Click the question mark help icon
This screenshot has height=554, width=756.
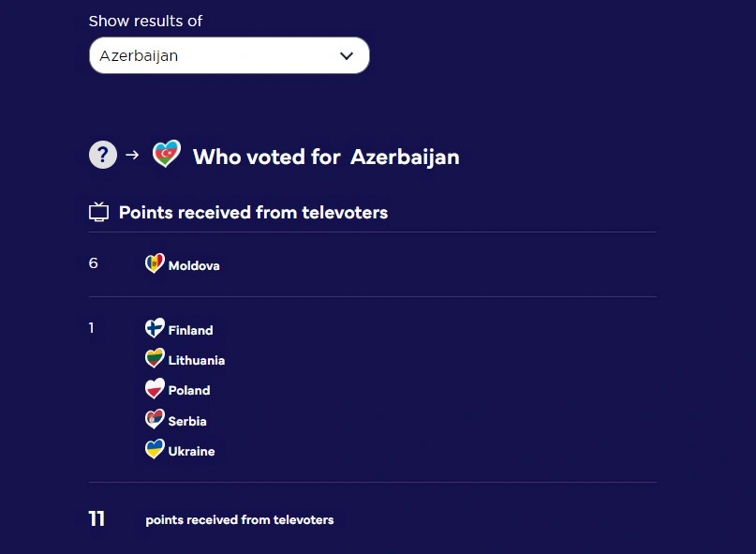103,155
